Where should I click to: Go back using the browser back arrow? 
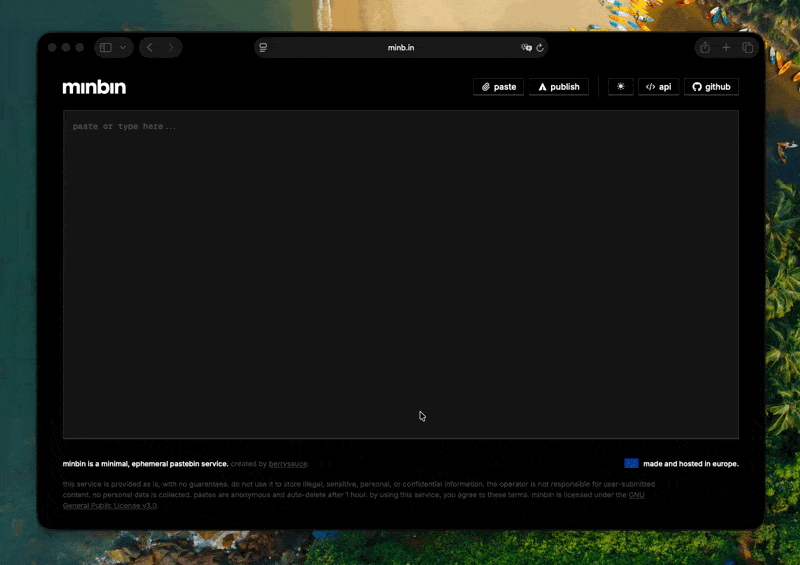pos(150,47)
